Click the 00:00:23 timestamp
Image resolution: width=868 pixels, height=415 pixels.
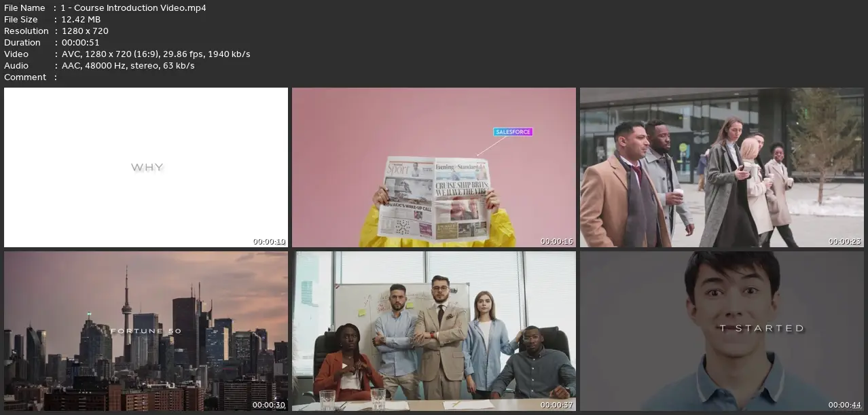(845, 241)
